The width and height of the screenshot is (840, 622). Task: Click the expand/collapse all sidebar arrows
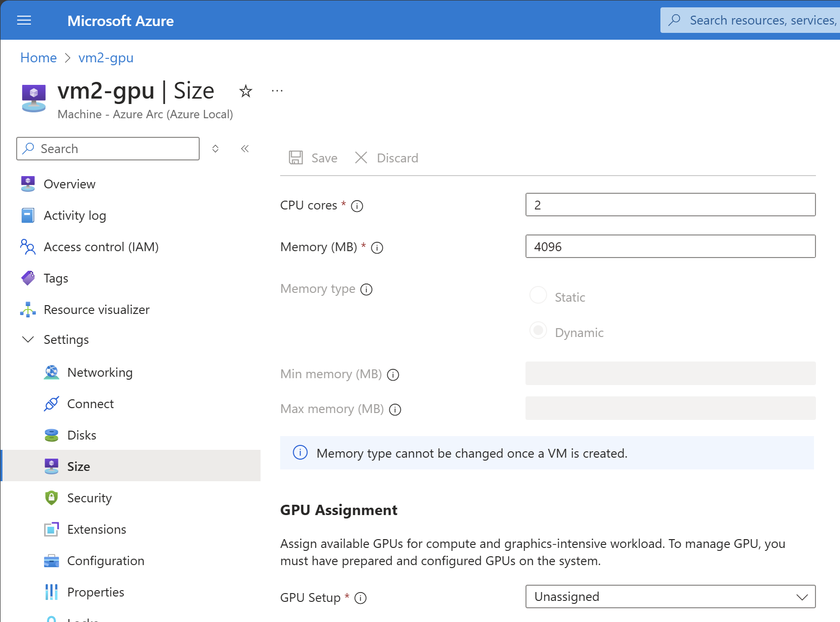pos(215,149)
